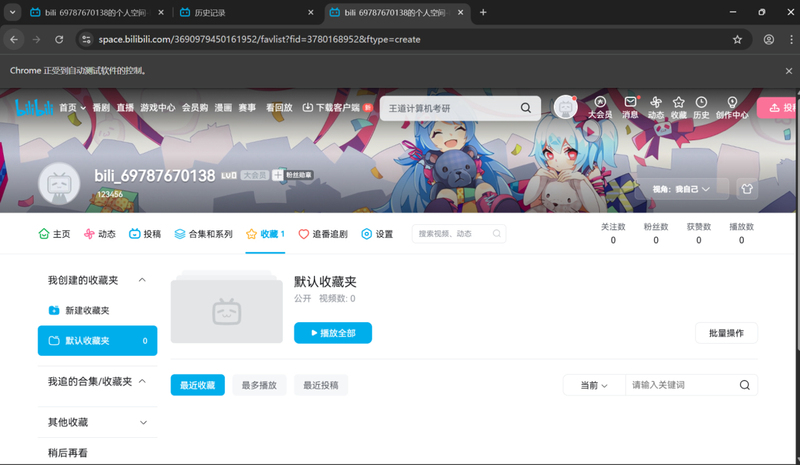Sort by 最近投稿

tap(321, 385)
